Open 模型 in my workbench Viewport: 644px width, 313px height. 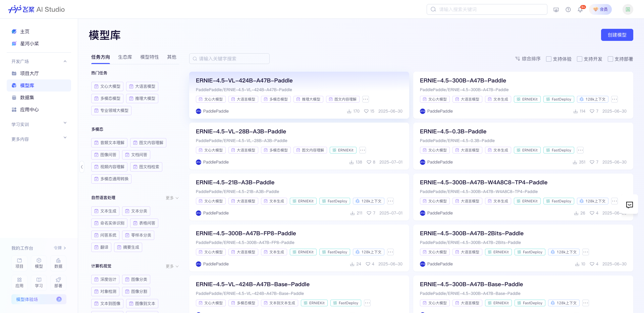[39, 263]
